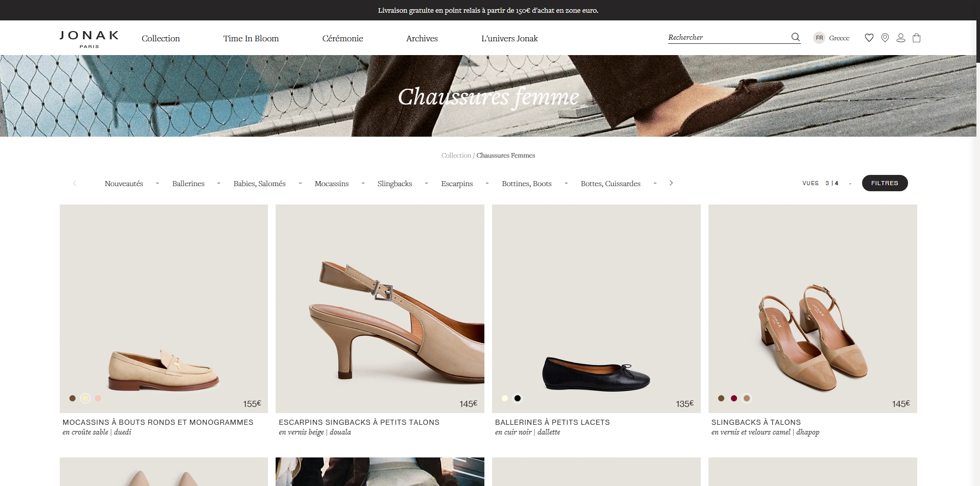Go to Collection breadcrumb link

456,156
